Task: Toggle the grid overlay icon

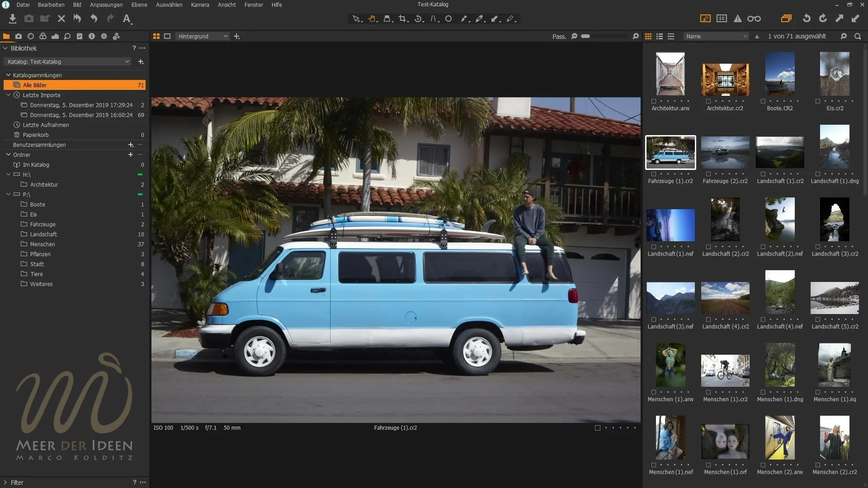Action: coord(722,19)
